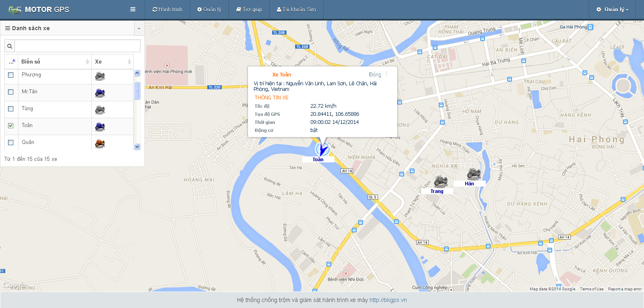The image size is (644, 308).
Task: Open the map Terms of Use link
Action: 592,289
